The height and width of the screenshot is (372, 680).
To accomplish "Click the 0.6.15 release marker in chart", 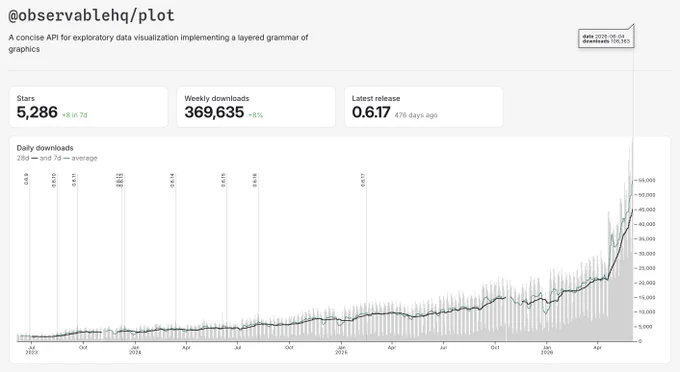I will pos(223,180).
